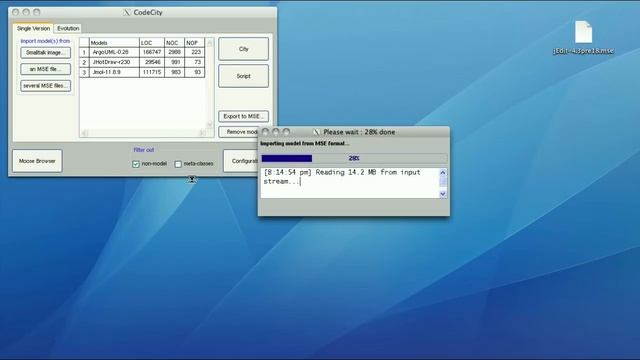This screenshot has width=640, height=360.
Task: Click the X11 icon in CodeCity title bar
Action: (127, 12)
